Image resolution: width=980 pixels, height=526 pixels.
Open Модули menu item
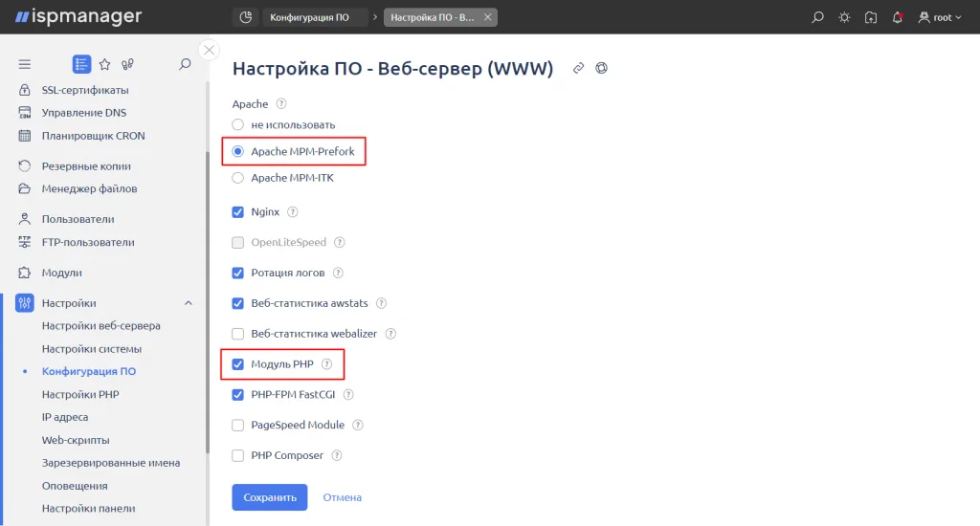[62, 273]
